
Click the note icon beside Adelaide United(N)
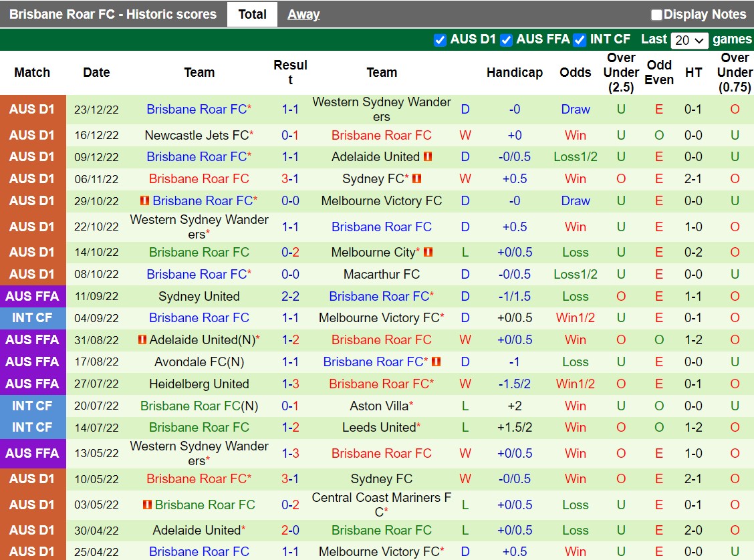pos(142,339)
